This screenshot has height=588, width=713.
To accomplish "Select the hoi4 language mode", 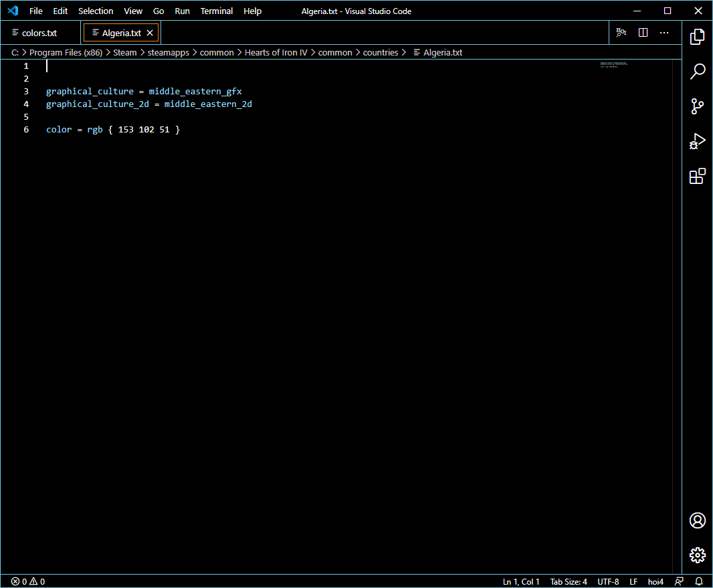I will [655, 581].
